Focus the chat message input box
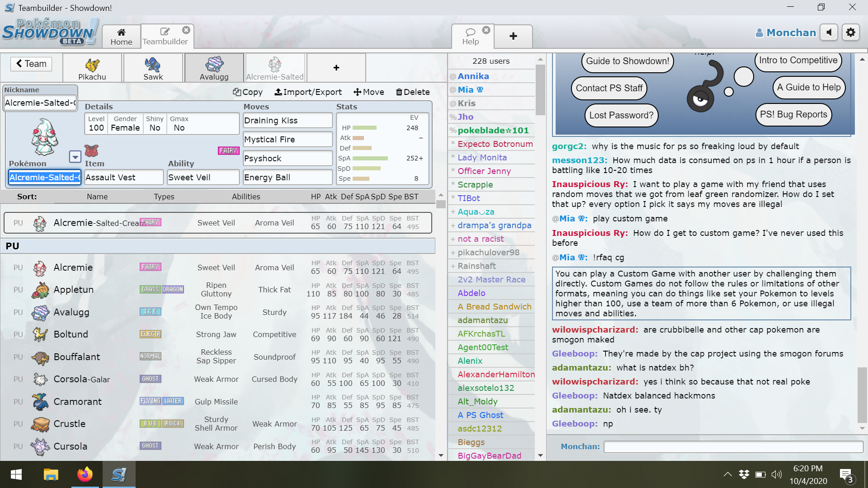Screen dimensions: 868x488 coord(733,447)
